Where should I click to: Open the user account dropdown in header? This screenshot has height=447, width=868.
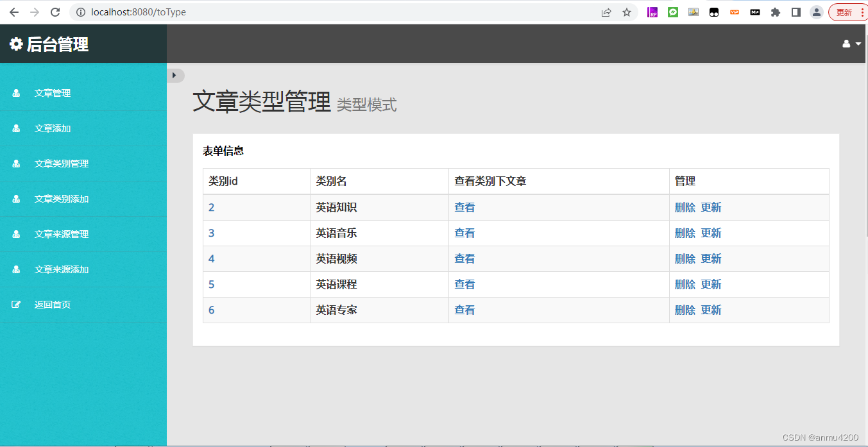tap(851, 44)
